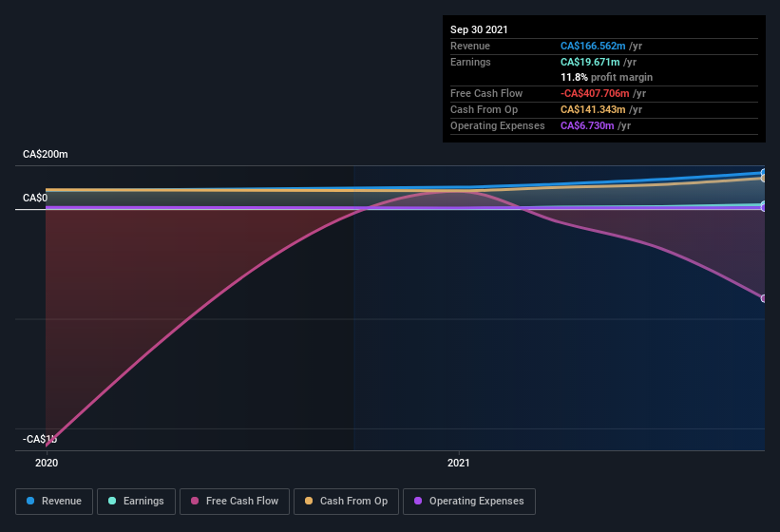Click the Free Cash Flow endpoint marker
Viewport: 780px width, 532px height.
[764, 298]
